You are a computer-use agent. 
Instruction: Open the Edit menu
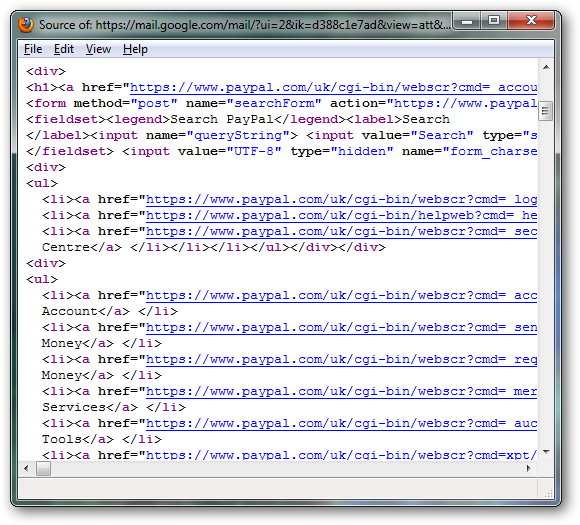[64, 49]
